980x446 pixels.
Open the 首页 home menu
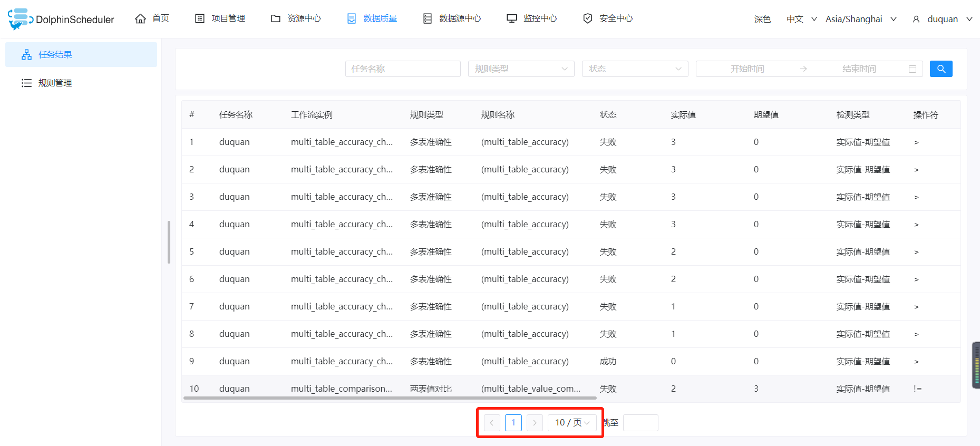[x=152, y=18]
